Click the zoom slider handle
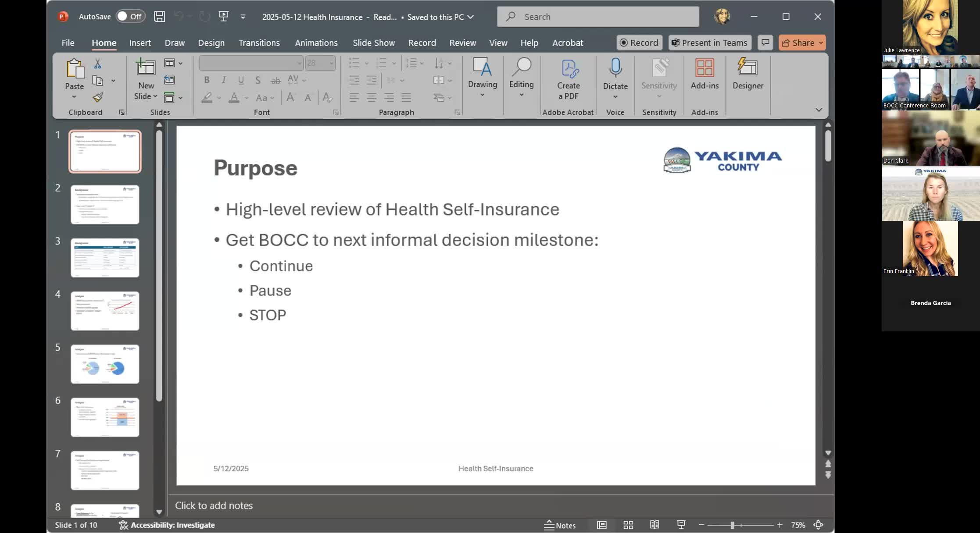 pyautogui.click(x=732, y=525)
